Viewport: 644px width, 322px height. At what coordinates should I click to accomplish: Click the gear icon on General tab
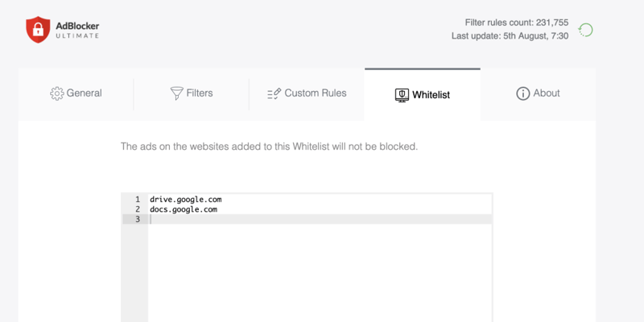pos(56,93)
